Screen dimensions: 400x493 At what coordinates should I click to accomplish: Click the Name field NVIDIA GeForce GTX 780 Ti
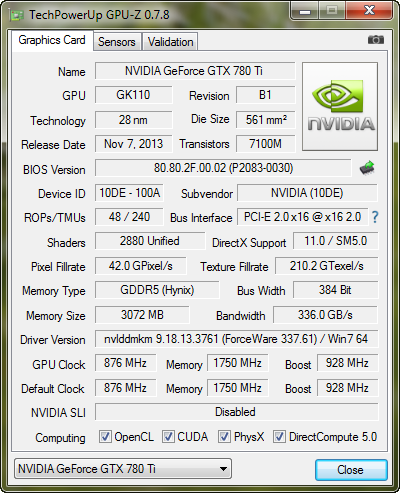point(195,71)
